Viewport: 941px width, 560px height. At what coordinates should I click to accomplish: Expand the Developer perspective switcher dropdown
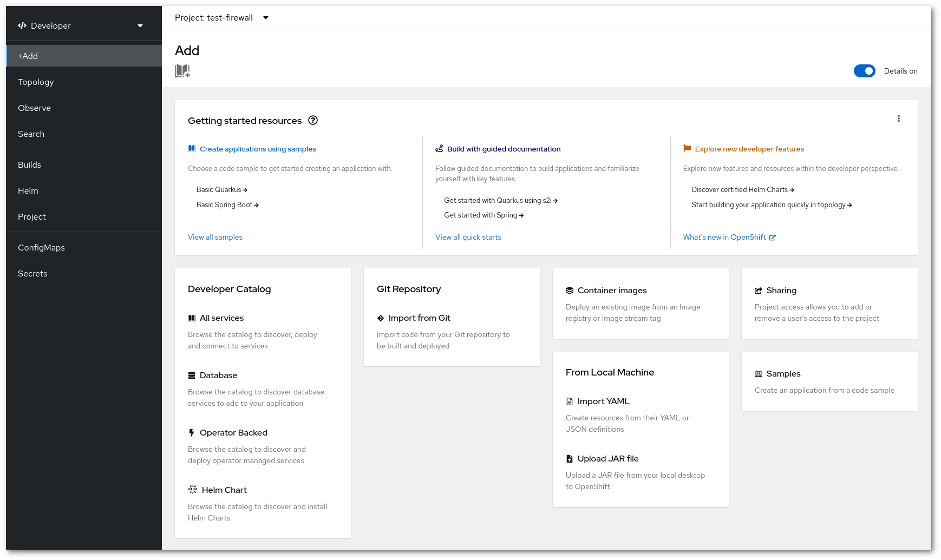tap(140, 25)
